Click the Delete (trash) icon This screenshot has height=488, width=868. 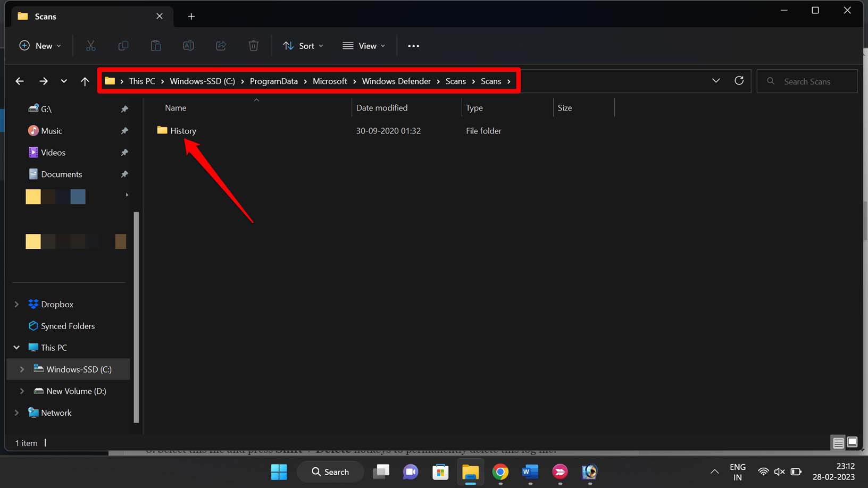coord(253,46)
